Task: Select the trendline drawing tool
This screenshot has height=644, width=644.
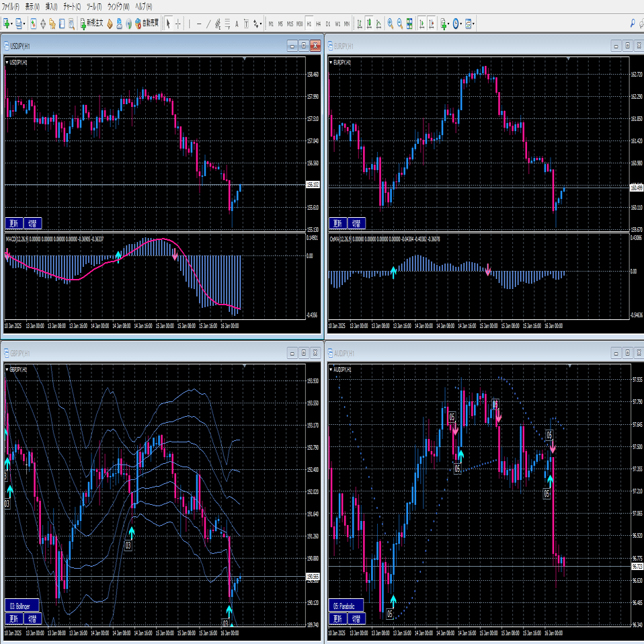Action: click(208, 24)
